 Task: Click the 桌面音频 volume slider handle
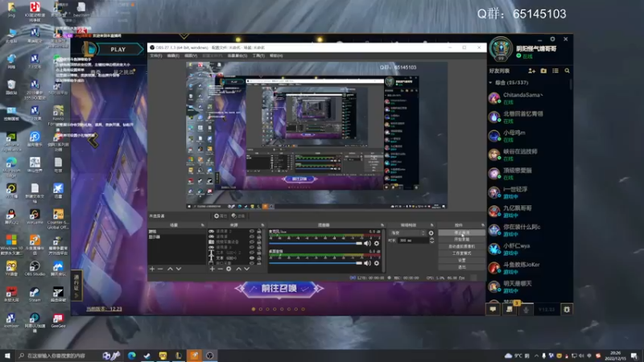[359, 263]
